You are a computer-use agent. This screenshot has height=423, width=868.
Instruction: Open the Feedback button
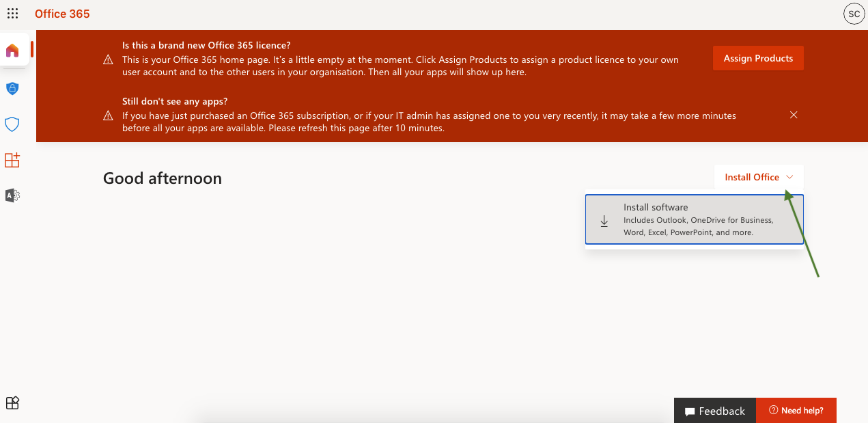tap(715, 411)
